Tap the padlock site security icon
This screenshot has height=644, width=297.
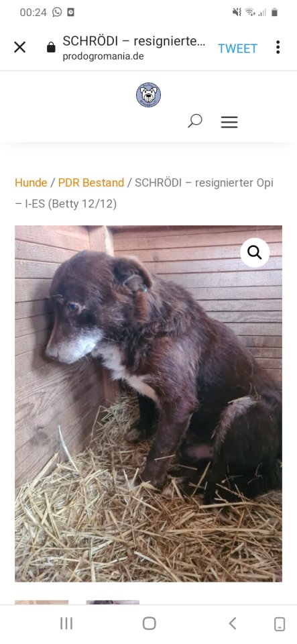click(x=51, y=47)
